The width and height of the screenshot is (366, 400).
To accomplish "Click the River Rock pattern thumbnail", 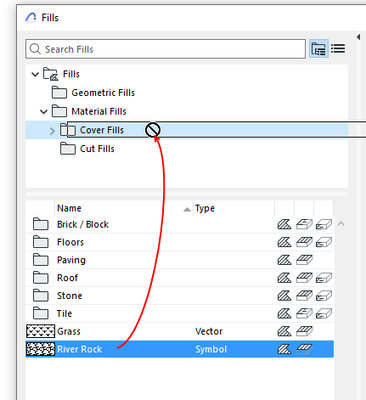I will (40, 349).
